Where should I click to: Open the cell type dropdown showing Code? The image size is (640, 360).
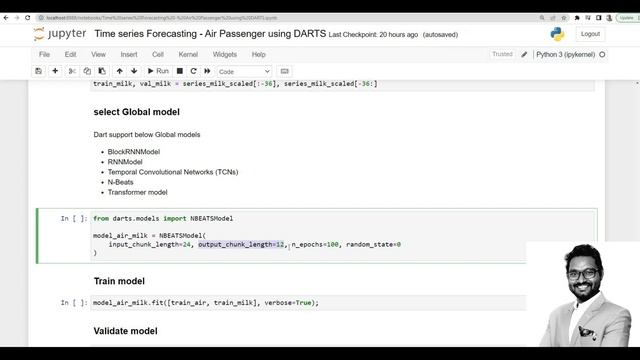tap(244, 71)
